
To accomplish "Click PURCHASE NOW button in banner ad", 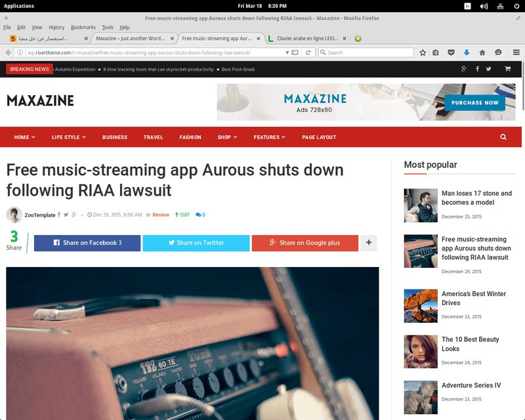I will [474, 103].
